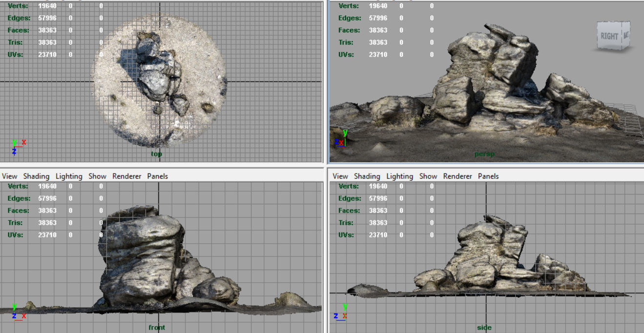
Task: Select the circular rock scan in the top viewport
Action: pyautogui.click(x=159, y=80)
